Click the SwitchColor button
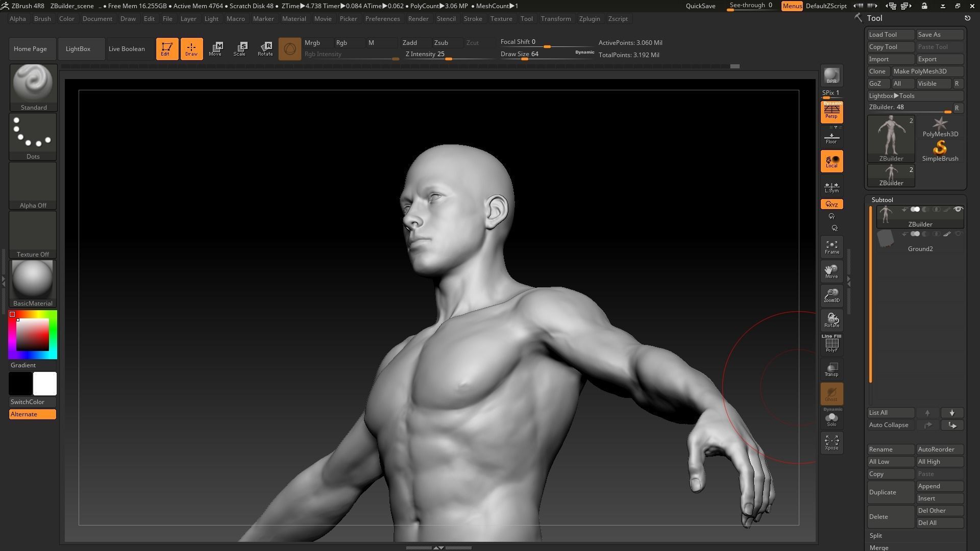This screenshot has height=551, width=980. click(33, 402)
